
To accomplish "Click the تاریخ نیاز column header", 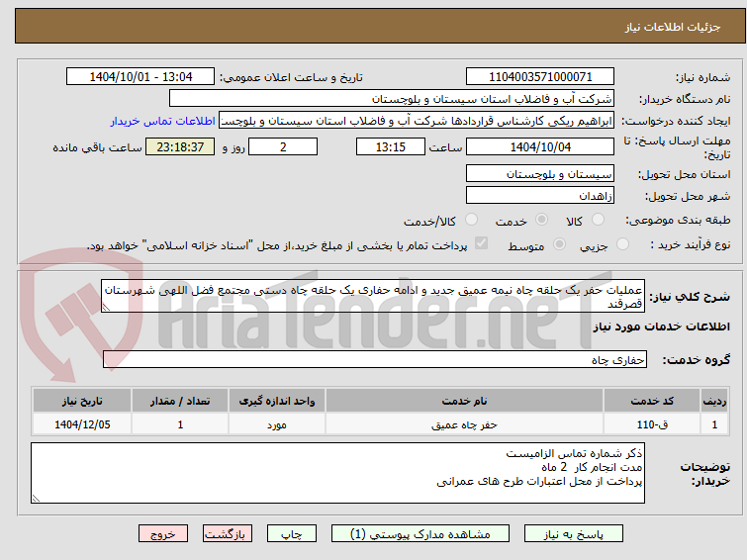I will (x=82, y=401).
